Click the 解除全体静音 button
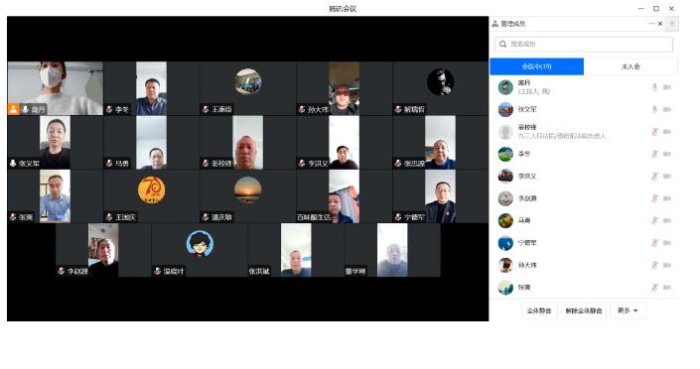700x369 pixels. point(583,311)
